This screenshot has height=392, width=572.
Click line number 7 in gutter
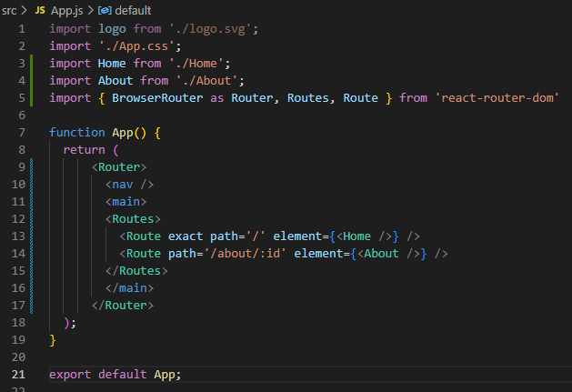coord(22,133)
